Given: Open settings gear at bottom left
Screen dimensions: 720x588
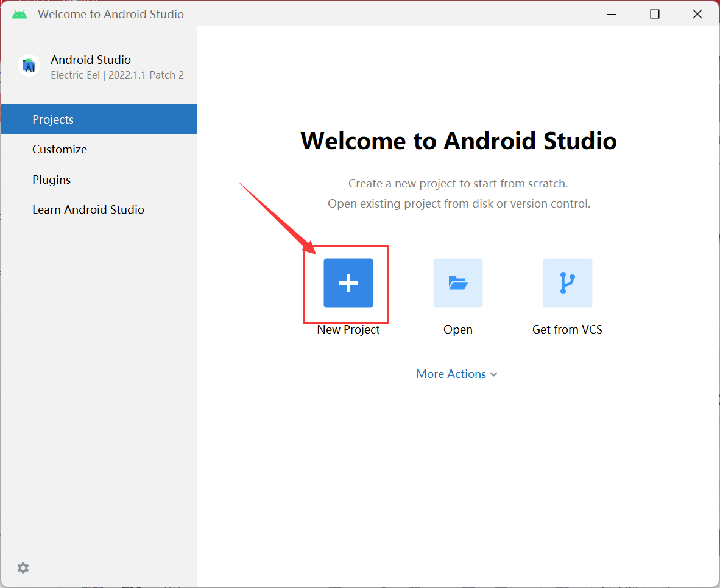Looking at the screenshot, I should point(23,568).
